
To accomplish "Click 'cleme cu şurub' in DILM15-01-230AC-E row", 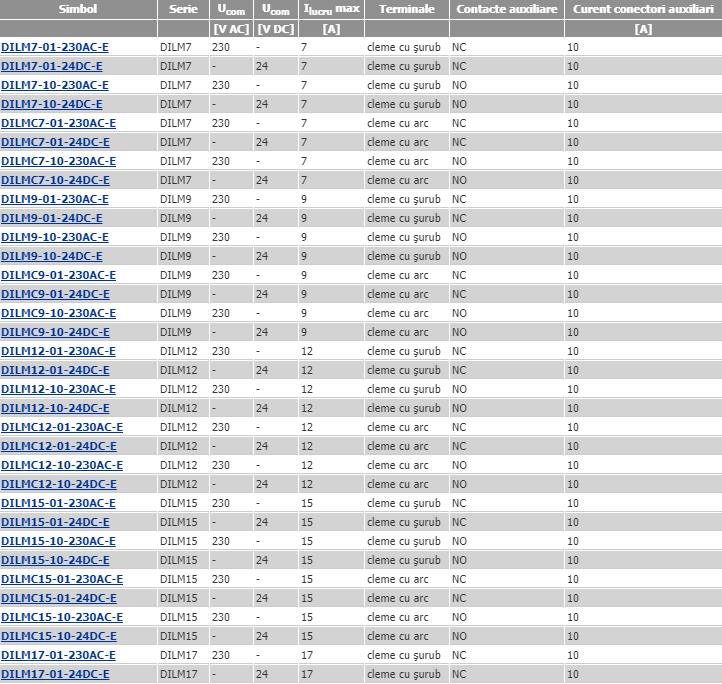I will click(x=404, y=503).
